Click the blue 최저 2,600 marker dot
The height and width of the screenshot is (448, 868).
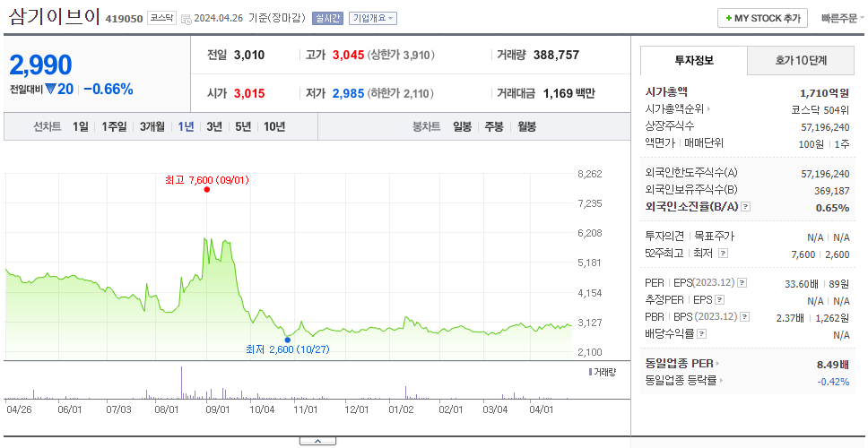287,340
